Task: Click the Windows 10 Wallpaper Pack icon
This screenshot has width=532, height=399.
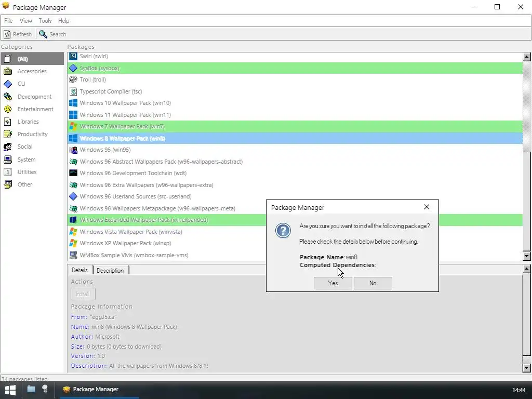Action: pos(73,103)
